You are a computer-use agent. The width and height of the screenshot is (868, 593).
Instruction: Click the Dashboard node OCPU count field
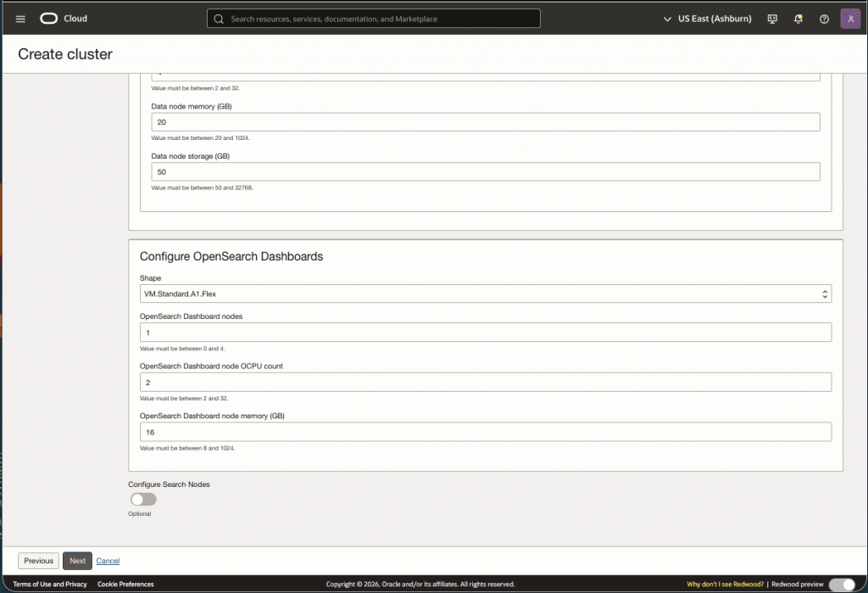(x=486, y=383)
